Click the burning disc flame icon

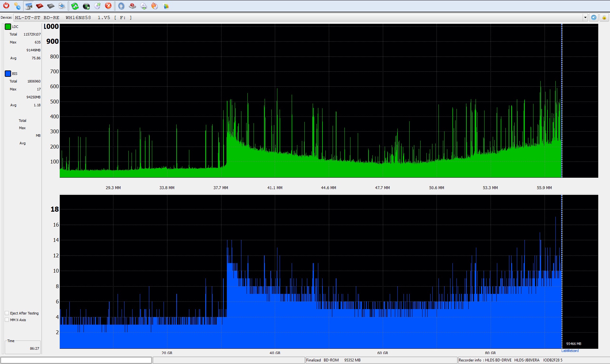(155, 6)
